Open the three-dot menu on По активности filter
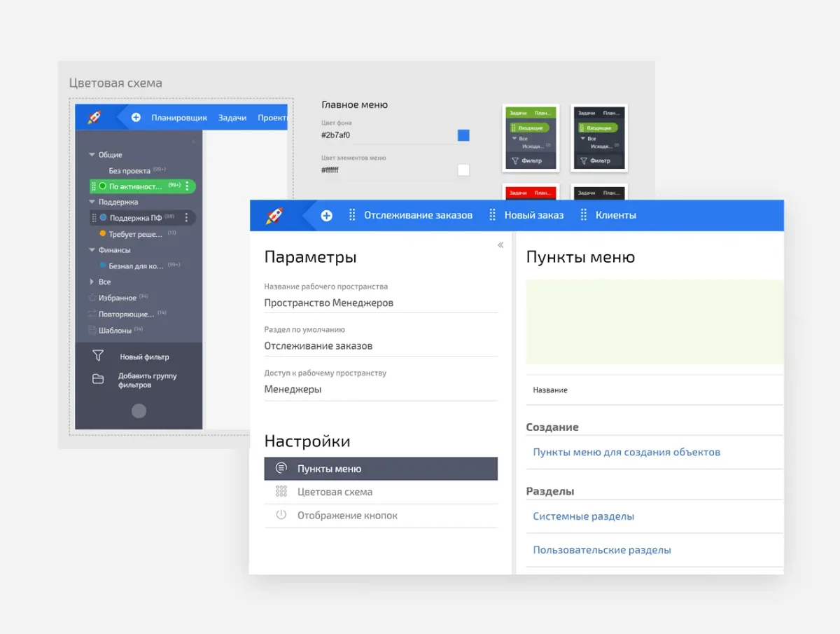Screen dimensions: 840x634 pos(187,186)
